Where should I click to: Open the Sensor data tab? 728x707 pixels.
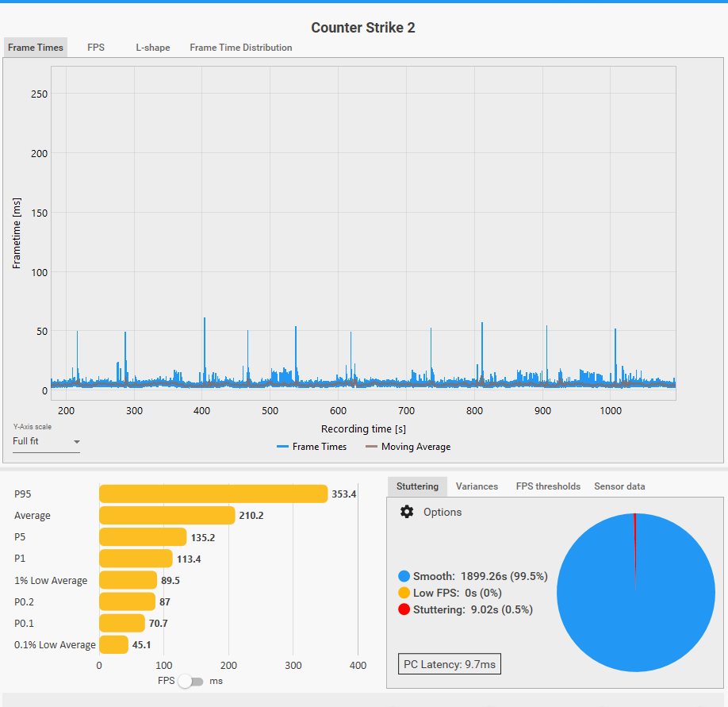click(619, 486)
